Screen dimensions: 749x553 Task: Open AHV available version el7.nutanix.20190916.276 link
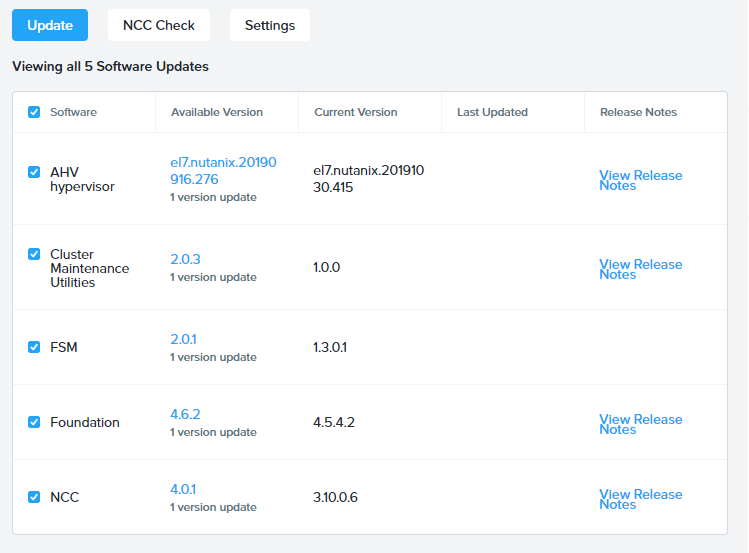223,170
